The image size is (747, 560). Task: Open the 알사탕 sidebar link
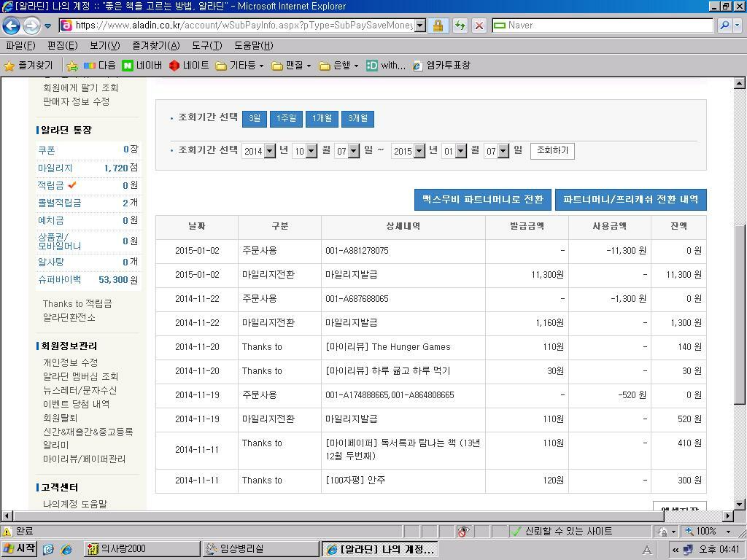(x=51, y=262)
